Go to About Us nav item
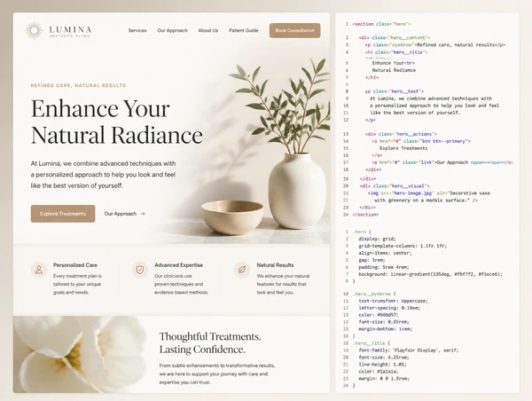 [208, 30]
